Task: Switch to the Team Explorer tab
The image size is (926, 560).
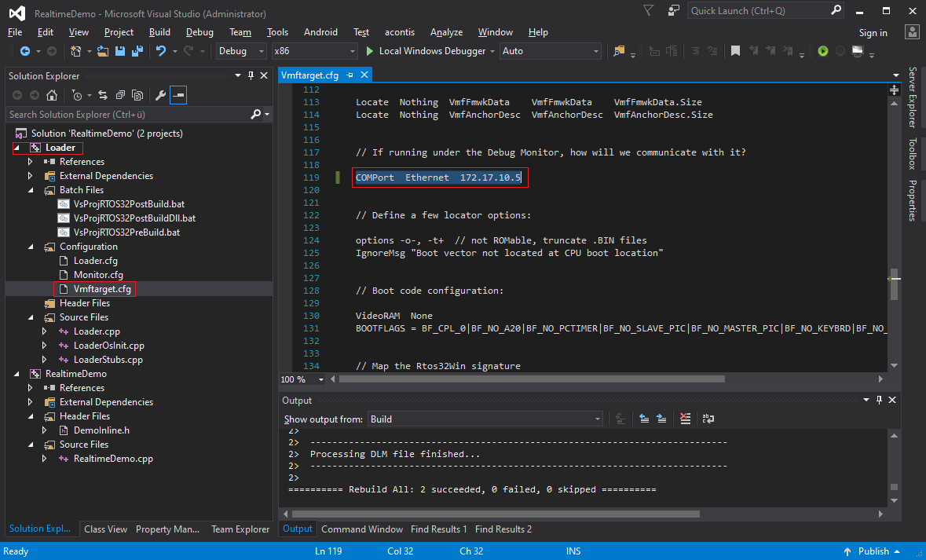Action: tap(240, 529)
